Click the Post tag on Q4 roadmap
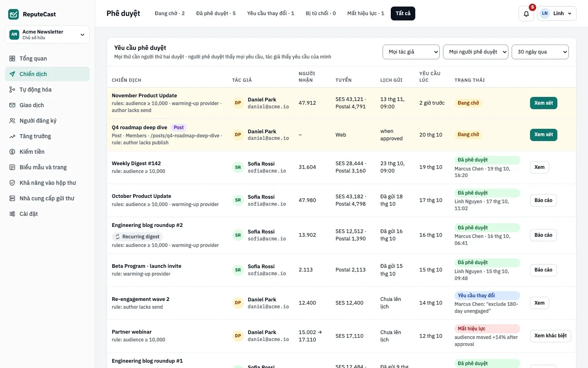Screen dimensions: 588x368 tap(178, 128)
